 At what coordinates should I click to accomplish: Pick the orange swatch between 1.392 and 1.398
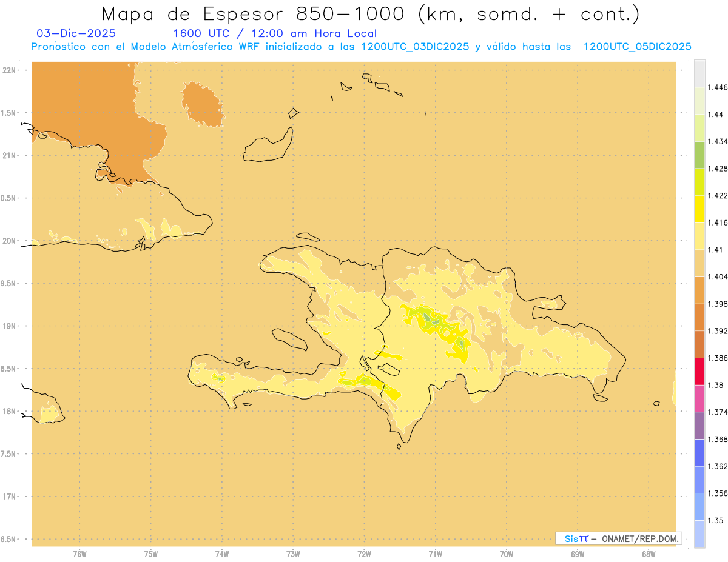[699, 317]
